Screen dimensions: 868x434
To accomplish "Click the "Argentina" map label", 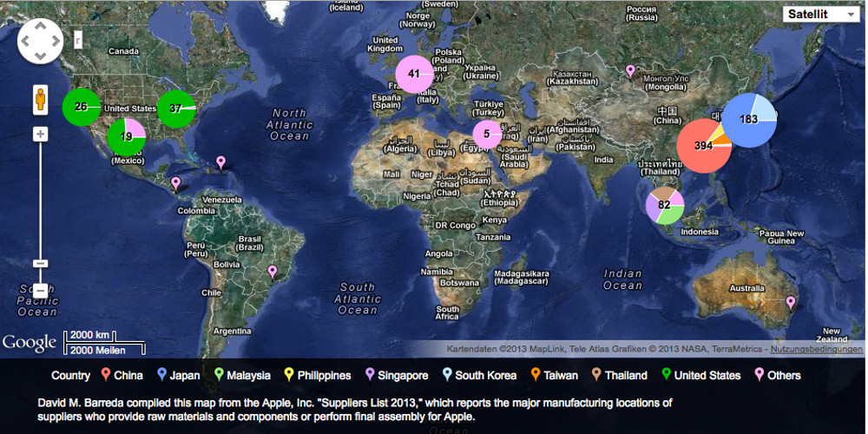I will click(232, 331).
